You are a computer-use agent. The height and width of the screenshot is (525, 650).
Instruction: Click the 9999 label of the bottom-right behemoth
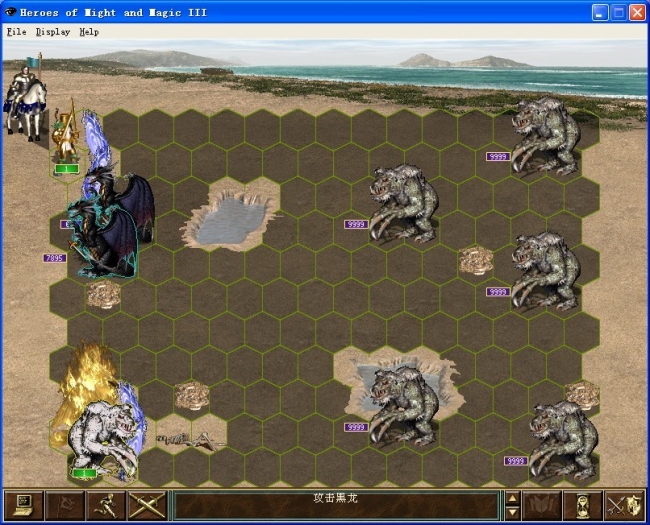[516, 461]
